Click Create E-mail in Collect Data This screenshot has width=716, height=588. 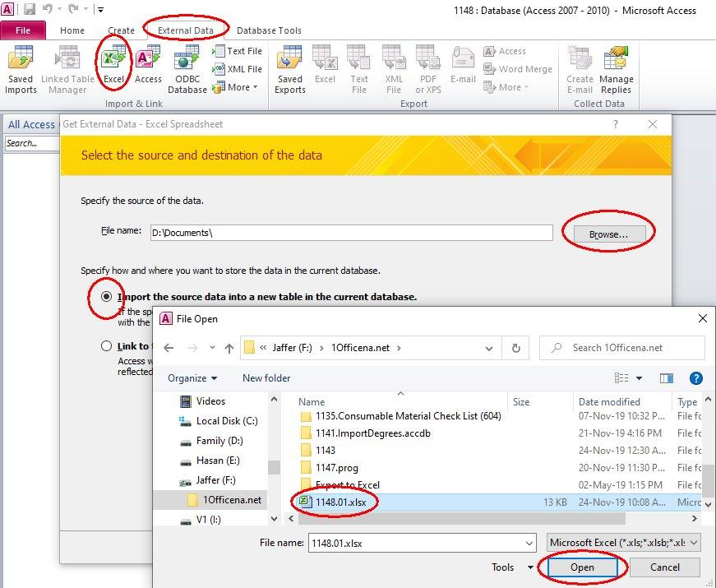coord(580,69)
